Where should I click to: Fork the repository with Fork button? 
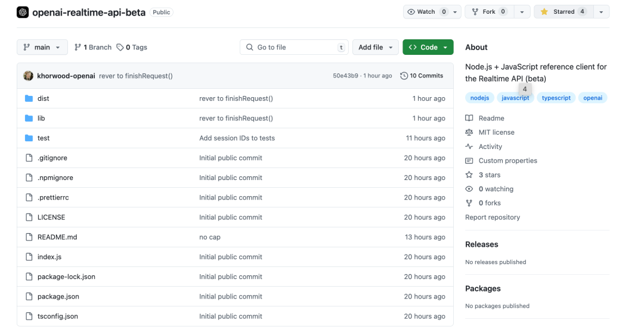tap(489, 12)
